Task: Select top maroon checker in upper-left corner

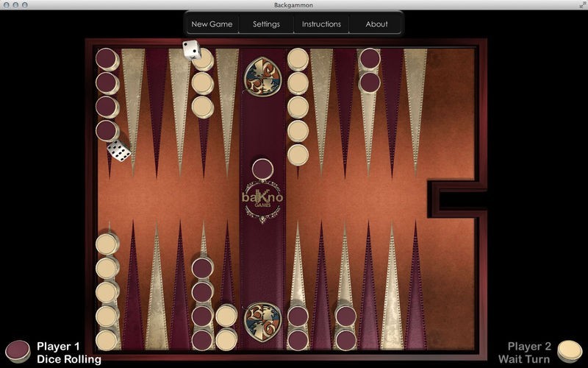Action: coord(107,59)
